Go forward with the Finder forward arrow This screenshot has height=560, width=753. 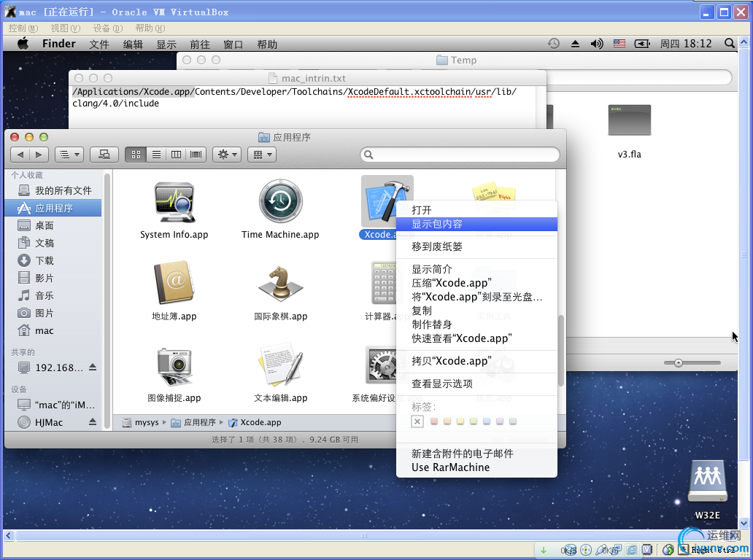39,155
